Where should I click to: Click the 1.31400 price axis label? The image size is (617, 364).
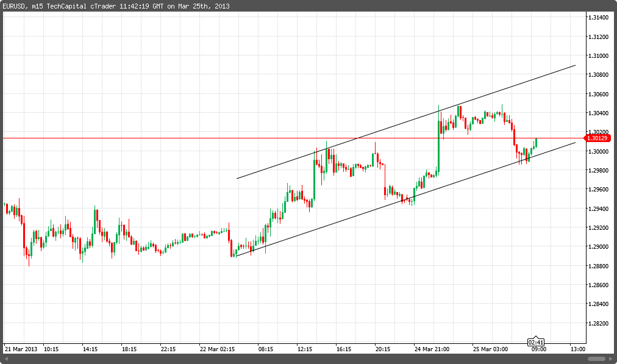(598, 17)
